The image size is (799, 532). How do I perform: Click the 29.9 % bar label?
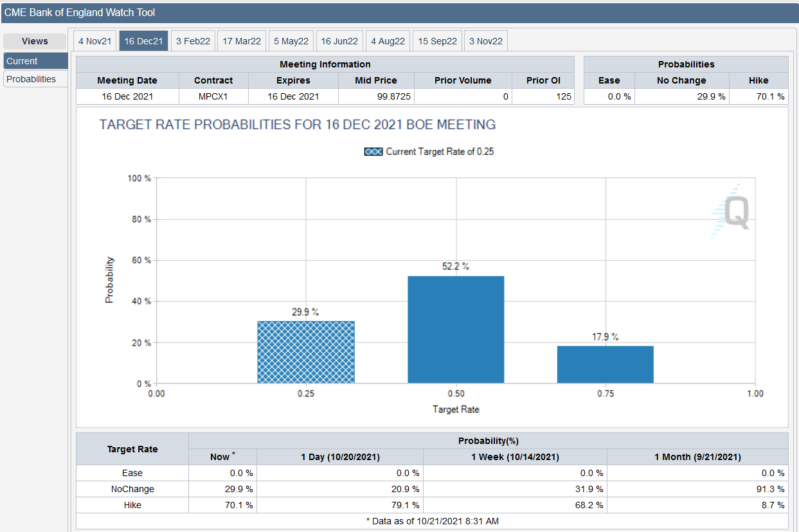305,312
